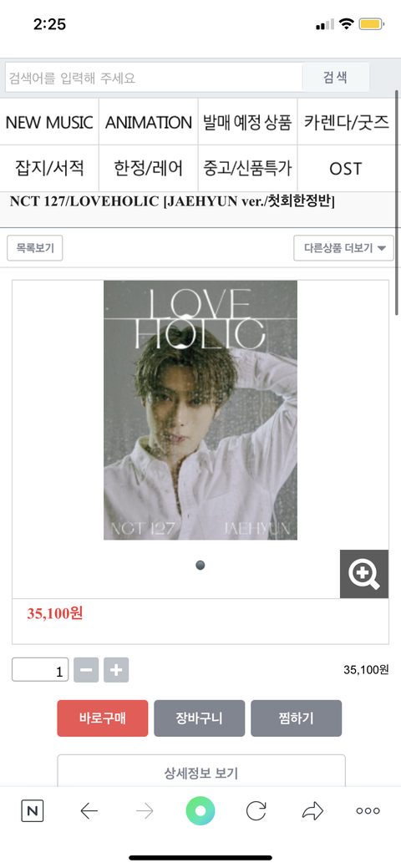Tap the share arrow icon
401x868 pixels.
click(312, 811)
